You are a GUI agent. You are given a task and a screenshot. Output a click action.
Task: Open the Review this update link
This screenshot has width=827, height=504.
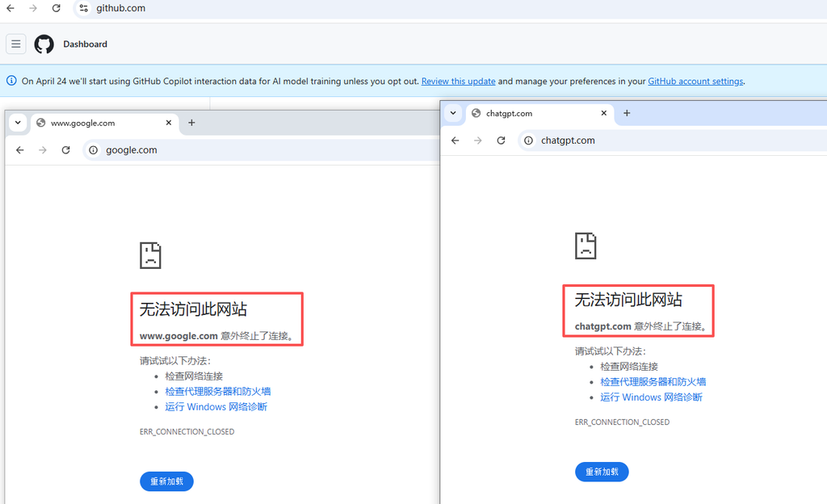[x=459, y=82]
